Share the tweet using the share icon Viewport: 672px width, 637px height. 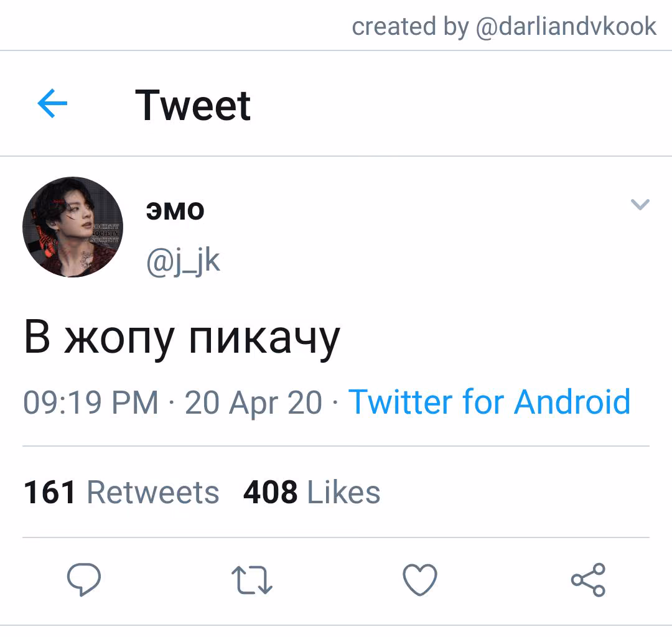pyautogui.click(x=588, y=580)
